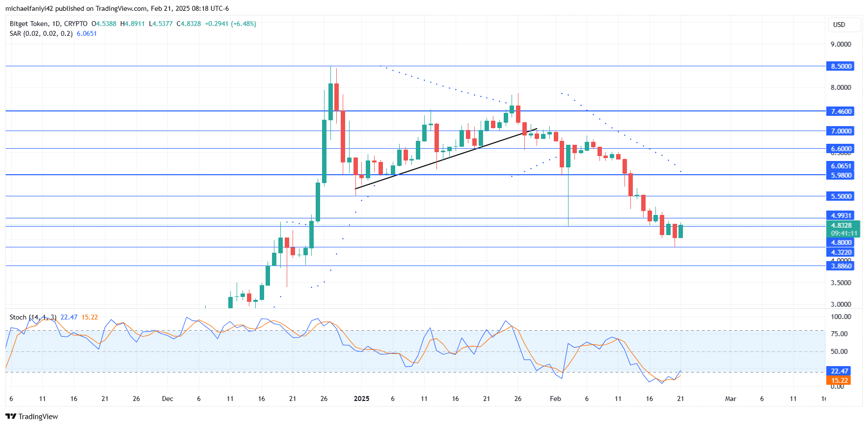Viewport: 868px width, 426px height.
Task: Open the USD currency selector
Action: [844, 25]
